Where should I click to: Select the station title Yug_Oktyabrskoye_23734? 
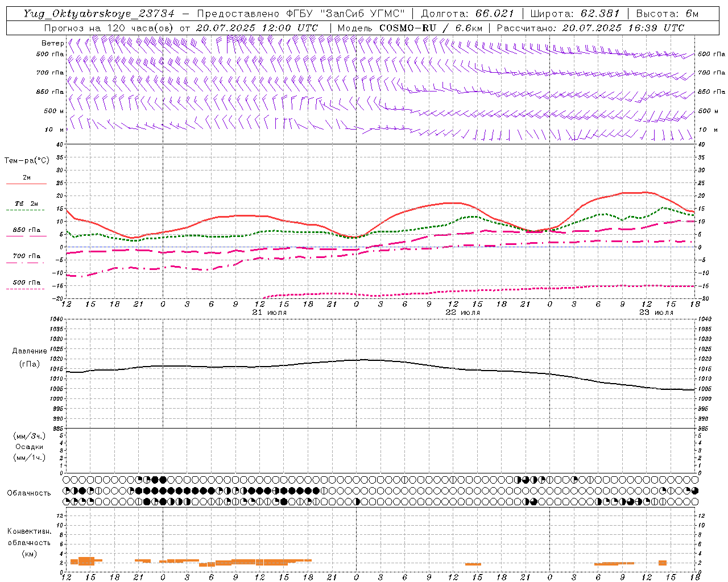[99, 14]
